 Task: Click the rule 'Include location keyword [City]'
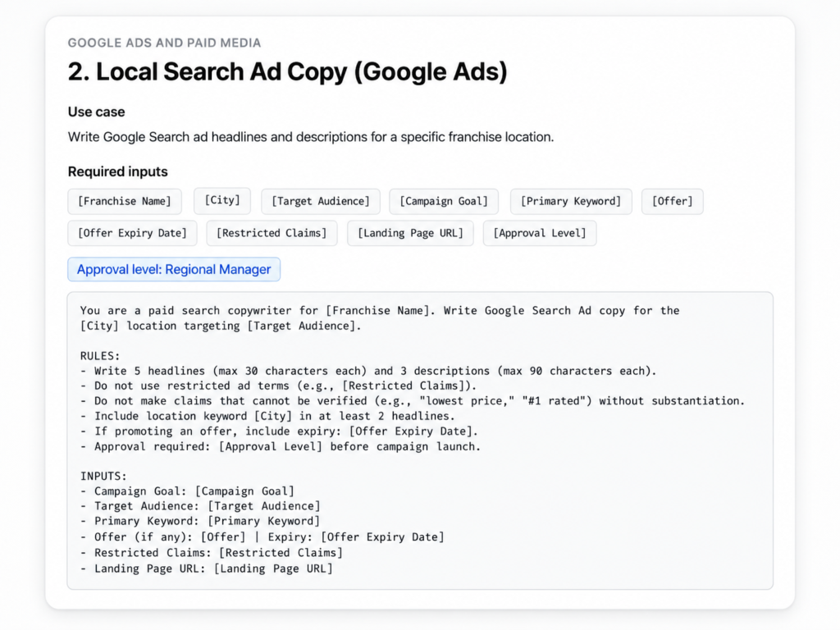pyautogui.click(x=268, y=416)
